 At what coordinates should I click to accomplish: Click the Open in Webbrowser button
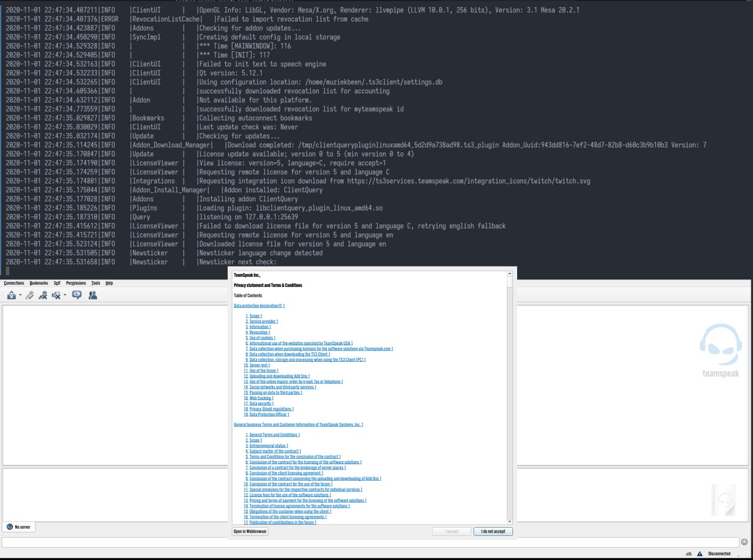[250, 532]
